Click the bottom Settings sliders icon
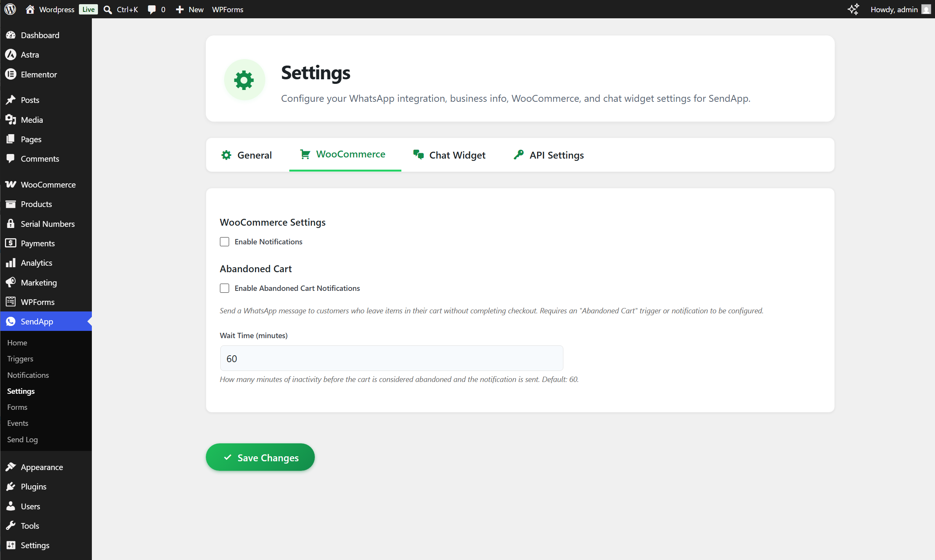Screen dimensions: 935x560 tap(11, 545)
